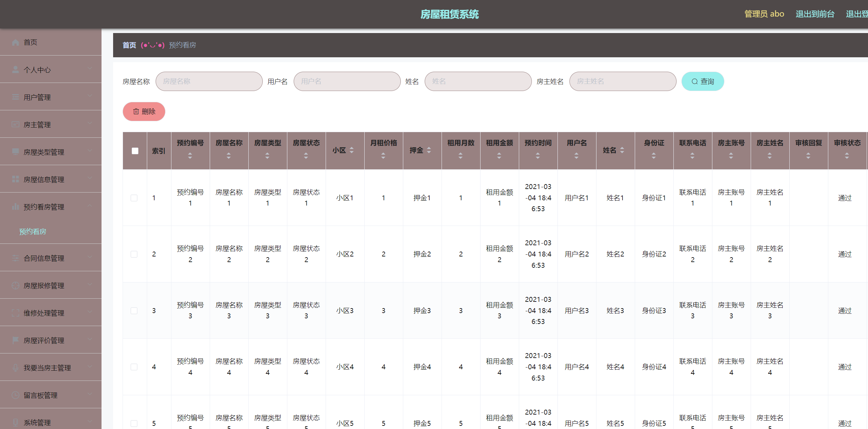Click the red 删除 button

[144, 111]
